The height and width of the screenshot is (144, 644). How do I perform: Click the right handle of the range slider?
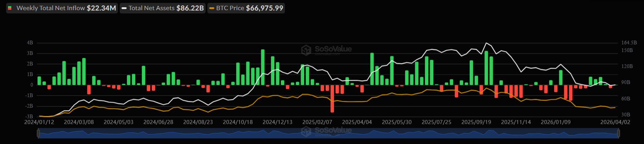[x=618, y=133]
